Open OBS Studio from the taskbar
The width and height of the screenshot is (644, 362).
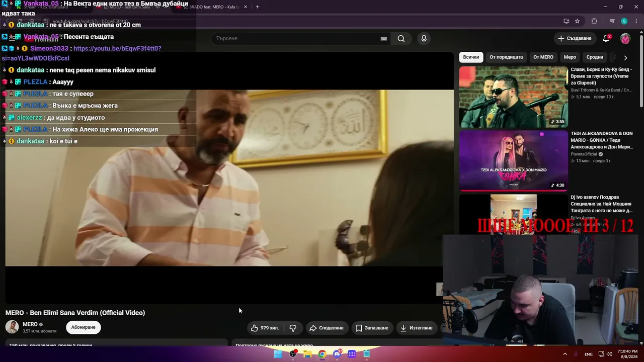(293, 354)
